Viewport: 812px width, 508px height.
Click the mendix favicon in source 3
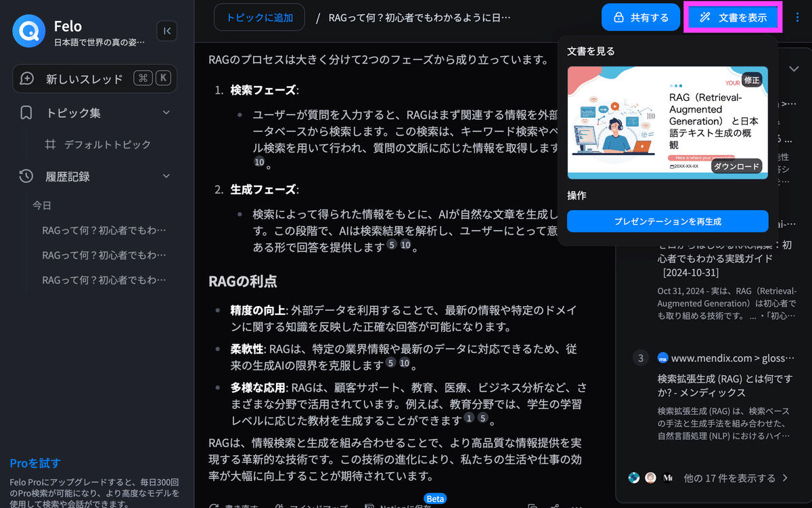[x=662, y=358]
